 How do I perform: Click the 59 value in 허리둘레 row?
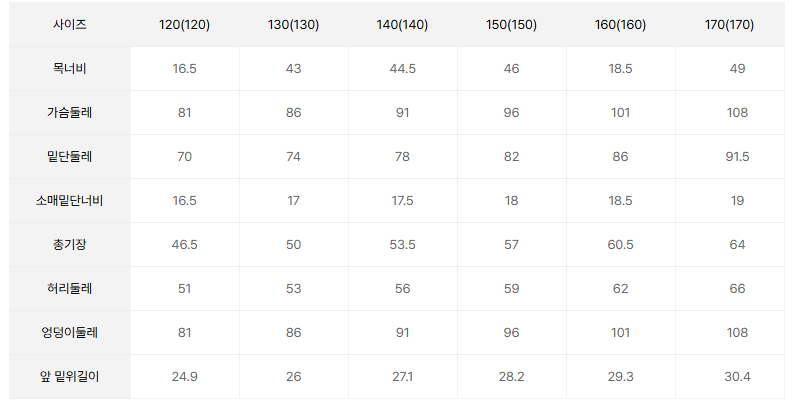tap(512, 288)
